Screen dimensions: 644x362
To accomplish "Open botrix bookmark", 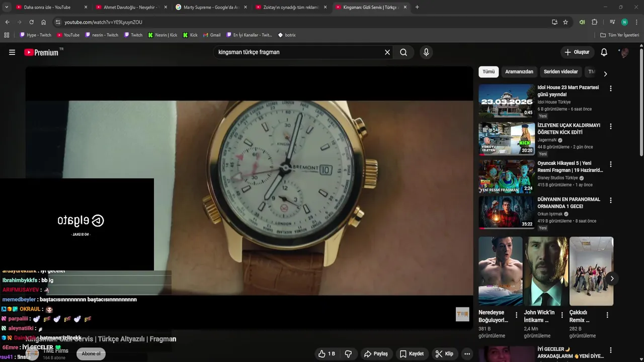I will [x=287, y=35].
